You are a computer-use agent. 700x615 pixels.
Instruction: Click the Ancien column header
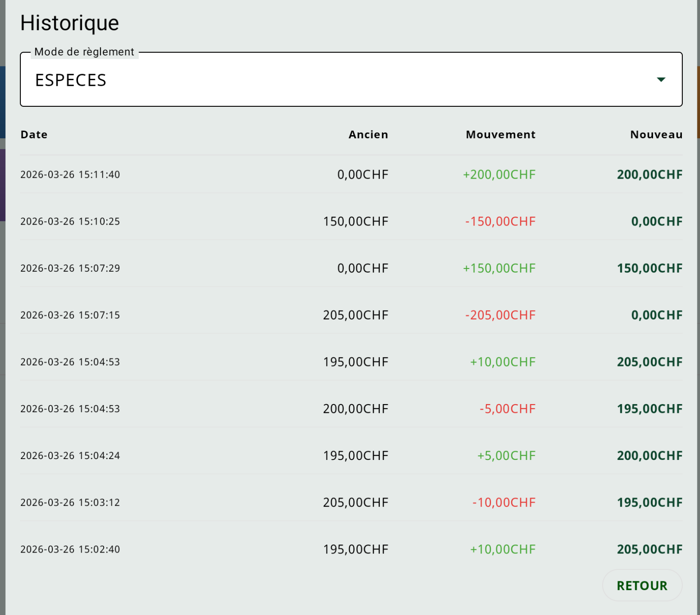tap(368, 135)
